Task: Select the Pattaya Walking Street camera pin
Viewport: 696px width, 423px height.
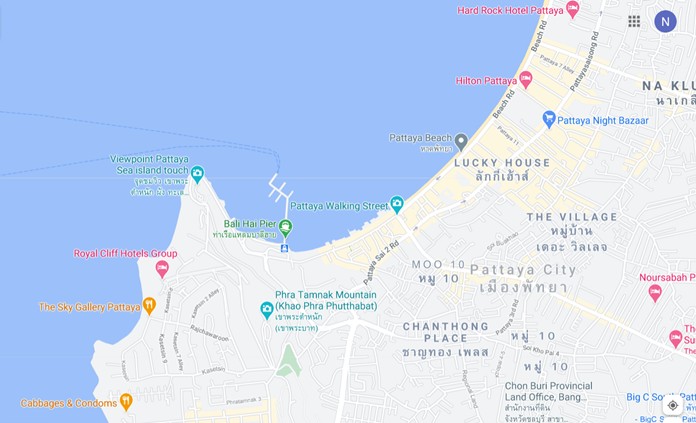Action: pyautogui.click(x=396, y=205)
